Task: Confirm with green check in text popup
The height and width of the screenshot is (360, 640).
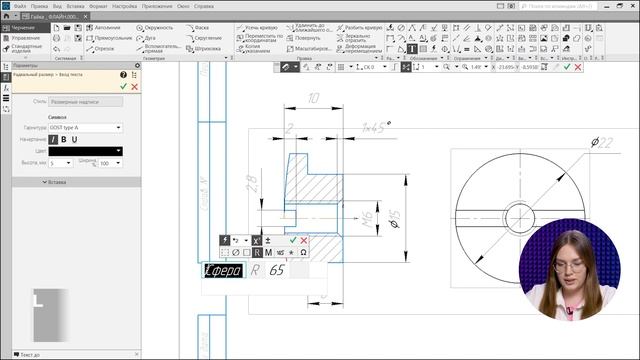Action: point(293,240)
